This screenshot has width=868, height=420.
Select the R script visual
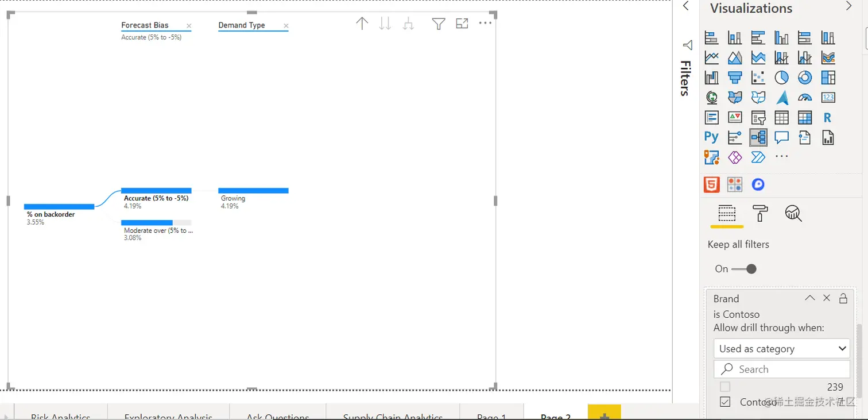pos(828,118)
